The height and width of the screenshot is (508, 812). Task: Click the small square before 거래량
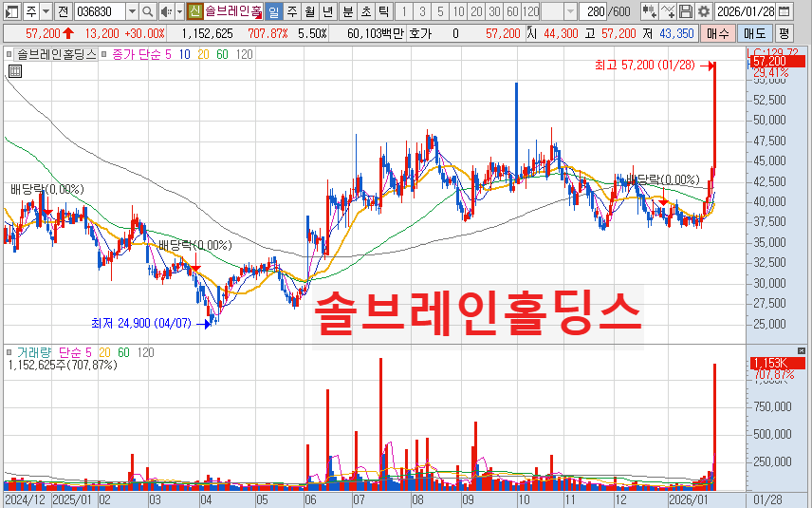(9, 352)
